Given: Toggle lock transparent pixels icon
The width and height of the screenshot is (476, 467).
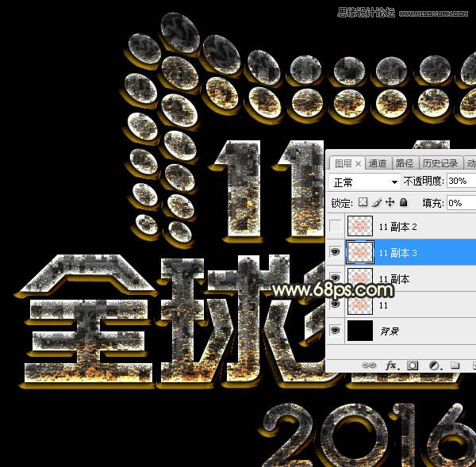Looking at the screenshot, I should click(x=363, y=202).
